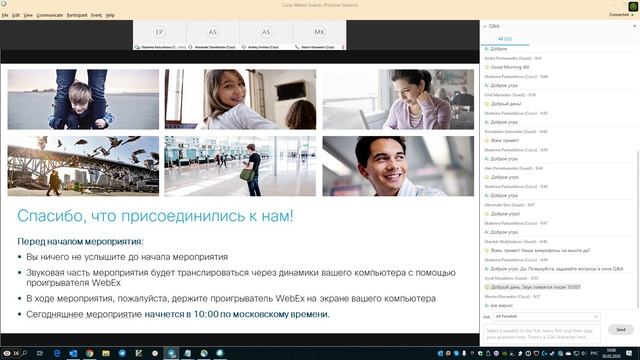Click the active Webex taskbar icon
Viewport: 640px width, 360px height.
click(x=171, y=353)
